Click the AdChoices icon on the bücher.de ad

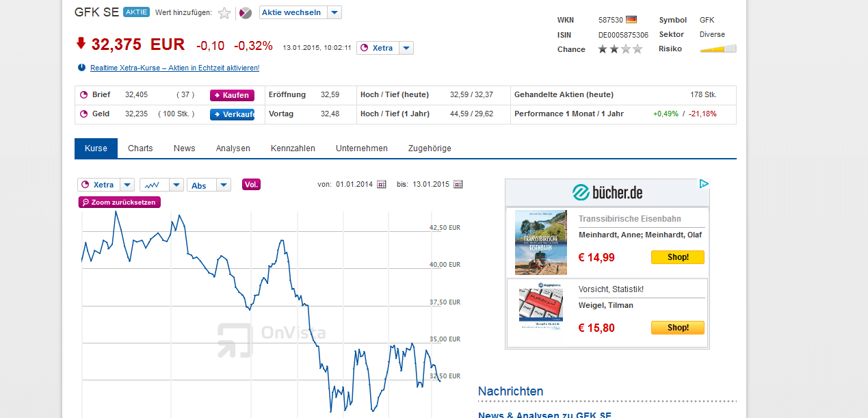tap(704, 183)
